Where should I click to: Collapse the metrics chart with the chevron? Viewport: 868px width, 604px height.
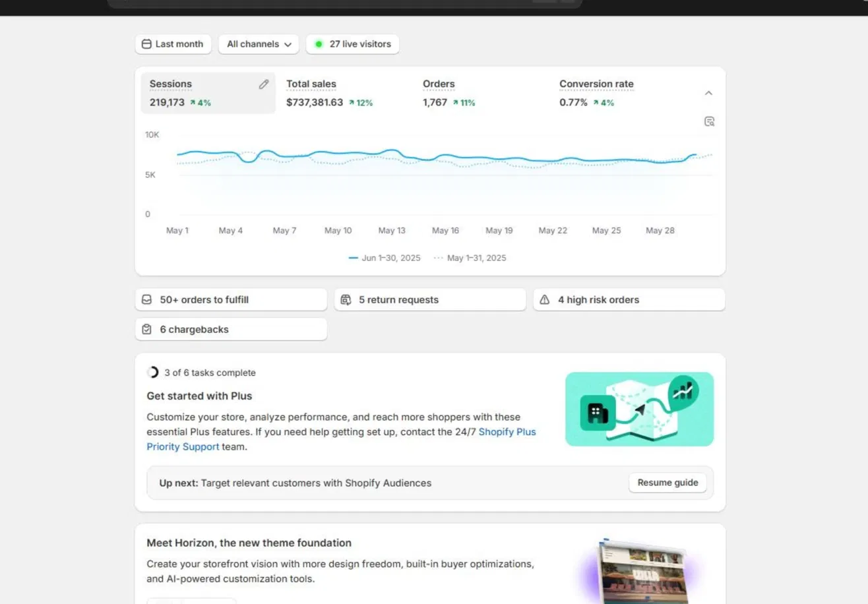(x=708, y=93)
